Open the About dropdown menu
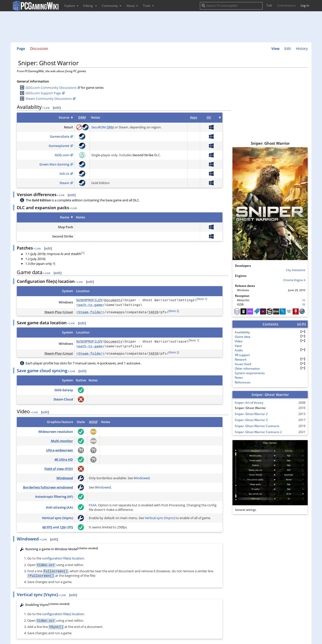This screenshot has height=644, width=322. (x=132, y=6)
